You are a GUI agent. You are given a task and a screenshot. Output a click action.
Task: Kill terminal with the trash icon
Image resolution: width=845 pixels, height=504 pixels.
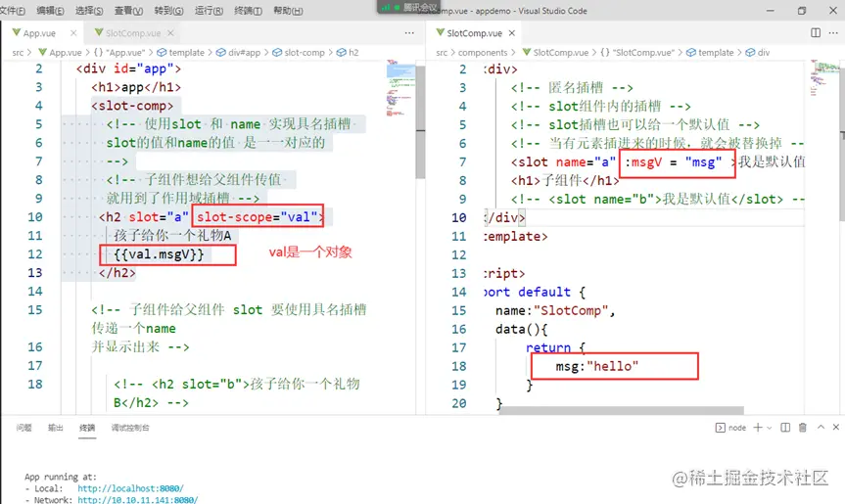coord(803,428)
